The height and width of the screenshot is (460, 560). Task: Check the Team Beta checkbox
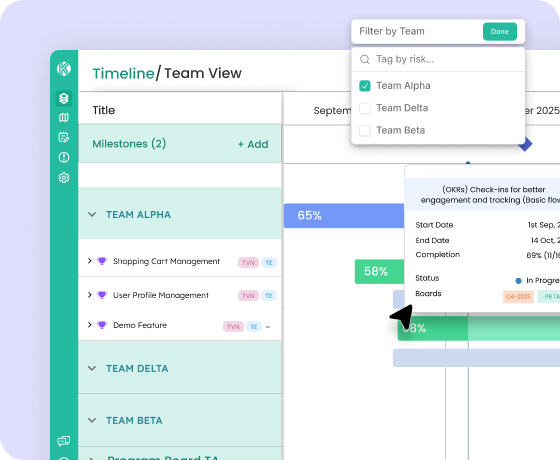365,130
